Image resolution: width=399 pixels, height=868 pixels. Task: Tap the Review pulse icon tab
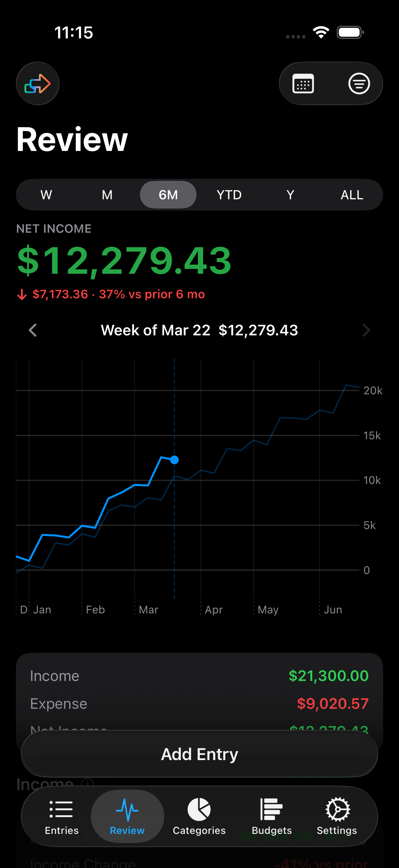point(127,816)
